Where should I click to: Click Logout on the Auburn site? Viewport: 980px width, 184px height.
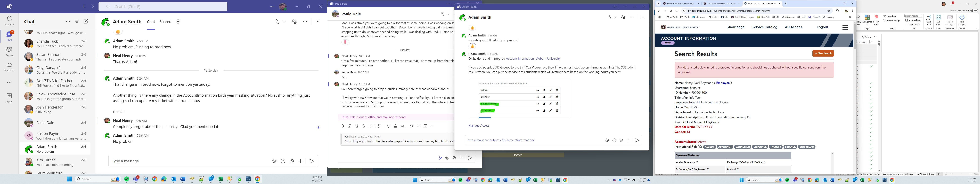click(822, 27)
